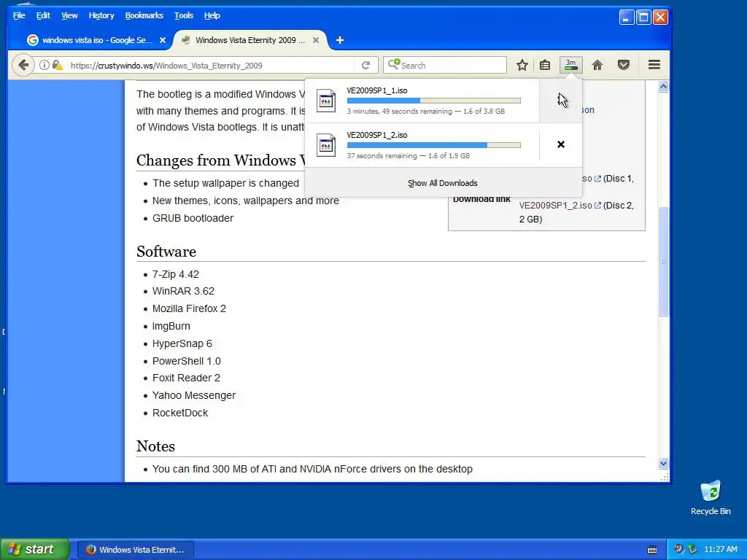Click the keyboard icon in taskbar
This screenshot has height=560, width=747.
tap(652, 550)
